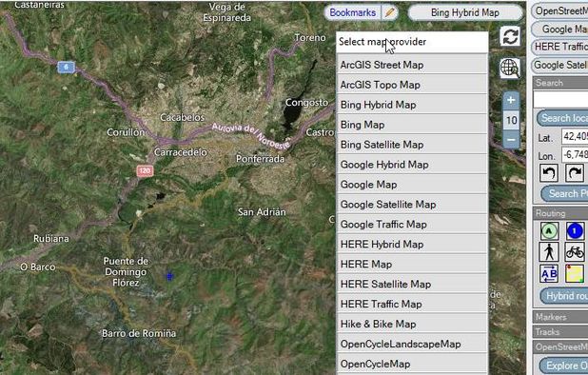Image resolution: width=588 pixels, height=375 pixels.
Task: Pick HERE Traffic Map in provider list
Action: click(x=412, y=304)
